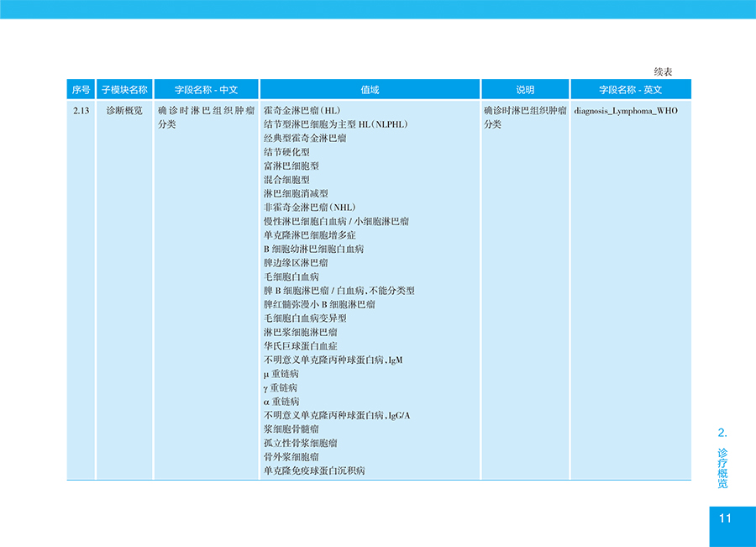Click the value 淋巴细胞消减型
Screen dimensions: 756x547
point(296,193)
